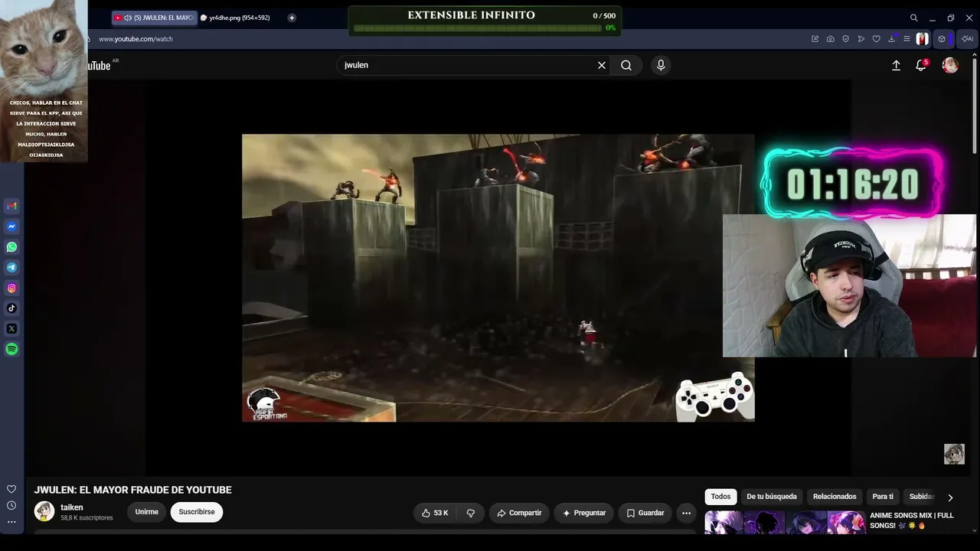Save video with 'Guardar' button
Image resolution: width=980 pixels, height=551 pixels.
pyautogui.click(x=645, y=513)
